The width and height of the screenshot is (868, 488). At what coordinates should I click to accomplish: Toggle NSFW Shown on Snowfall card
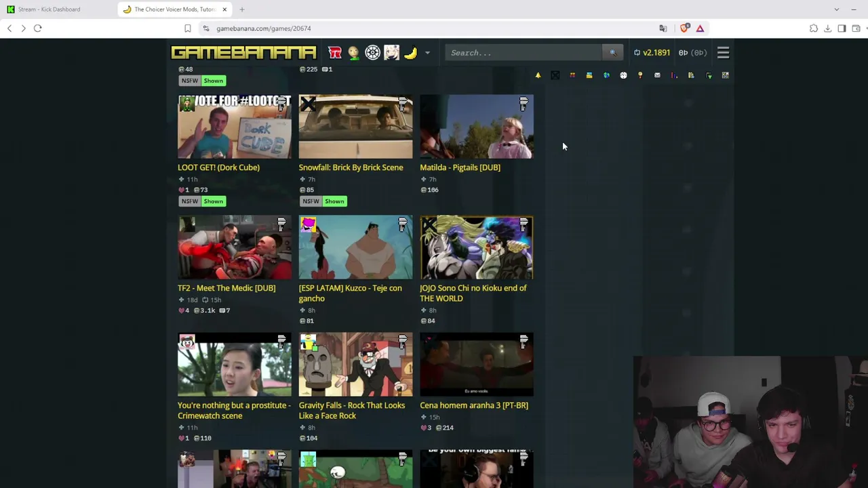point(323,201)
